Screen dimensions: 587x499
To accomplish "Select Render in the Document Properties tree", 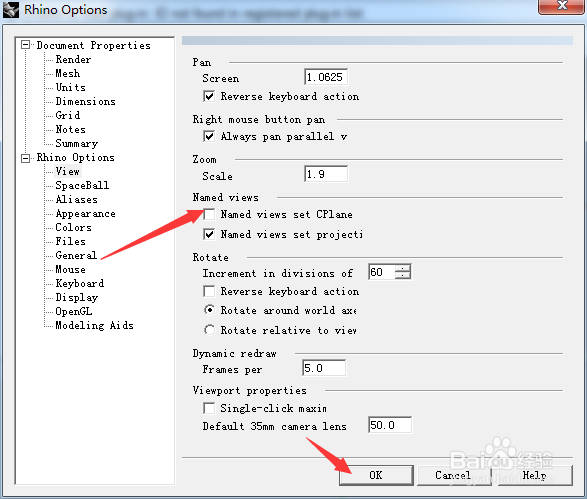I will [x=73, y=60].
